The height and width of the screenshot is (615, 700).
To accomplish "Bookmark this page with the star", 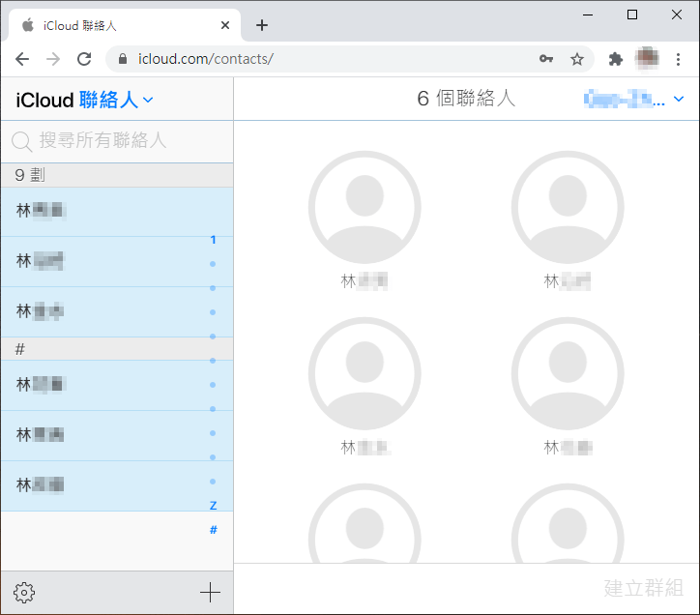I will pyautogui.click(x=577, y=59).
